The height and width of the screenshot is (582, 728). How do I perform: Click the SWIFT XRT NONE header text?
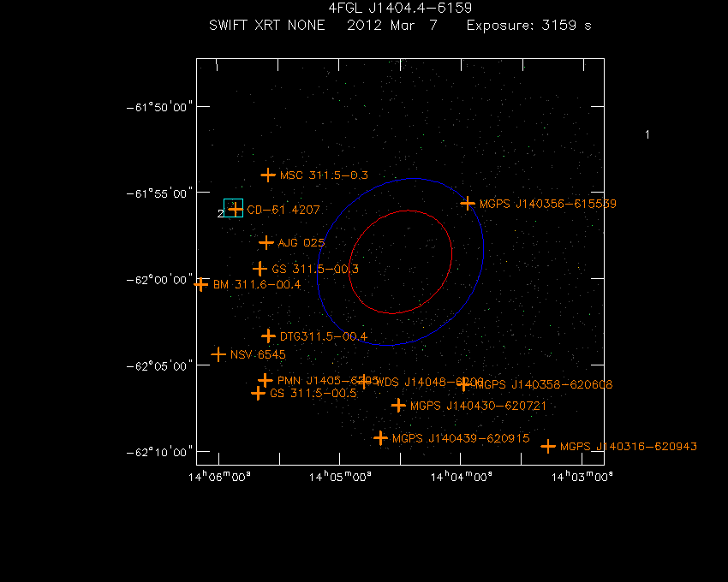(x=267, y=25)
